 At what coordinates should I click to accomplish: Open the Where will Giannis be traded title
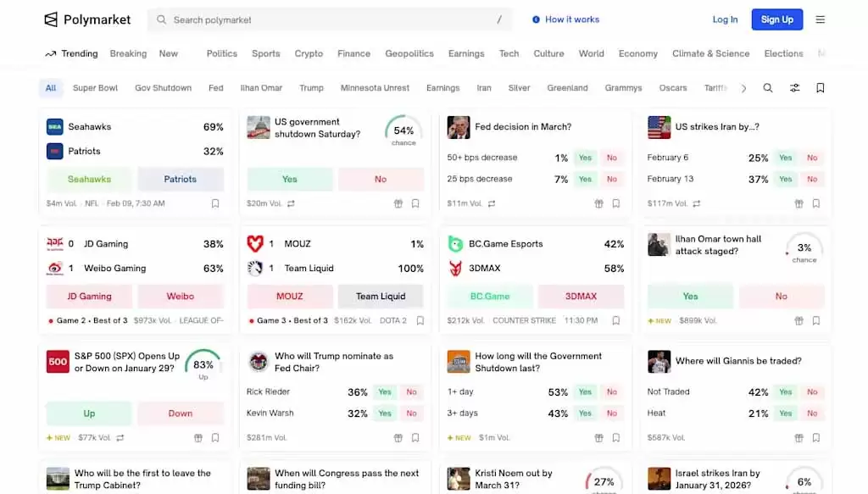point(738,361)
